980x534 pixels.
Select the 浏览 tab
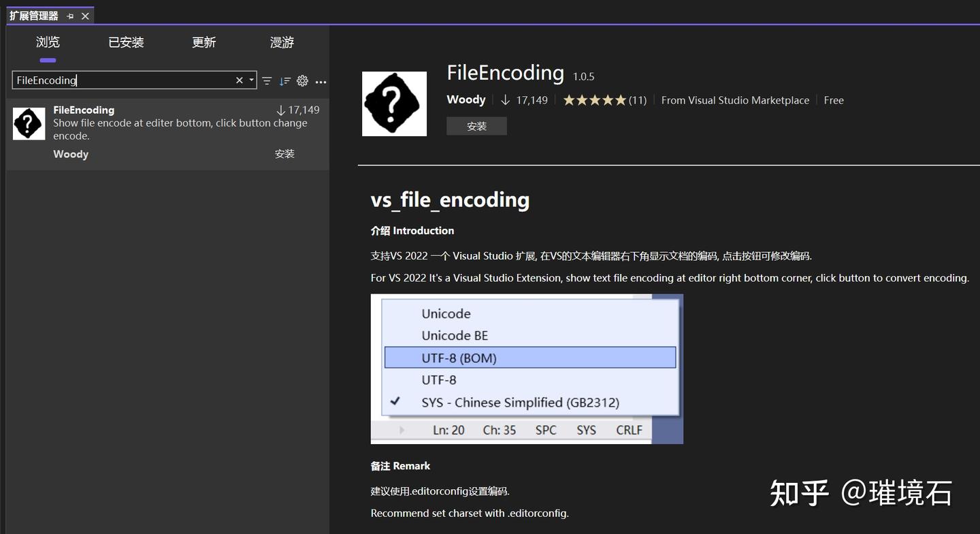(x=47, y=42)
